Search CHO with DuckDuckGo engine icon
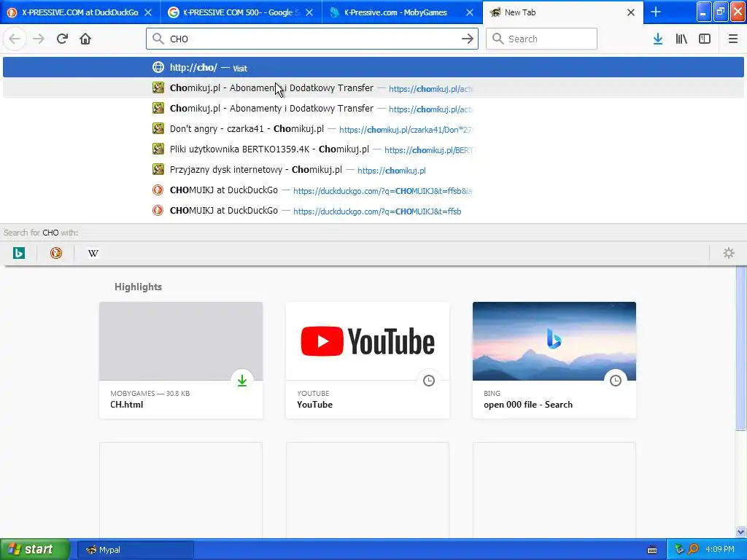The width and height of the screenshot is (747, 560). click(x=55, y=253)
